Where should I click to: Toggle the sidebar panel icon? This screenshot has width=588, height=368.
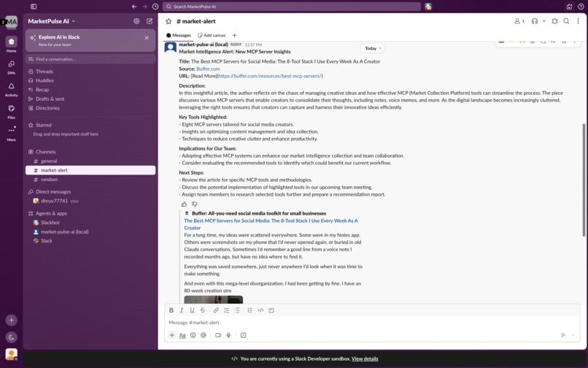coord(34,7)
